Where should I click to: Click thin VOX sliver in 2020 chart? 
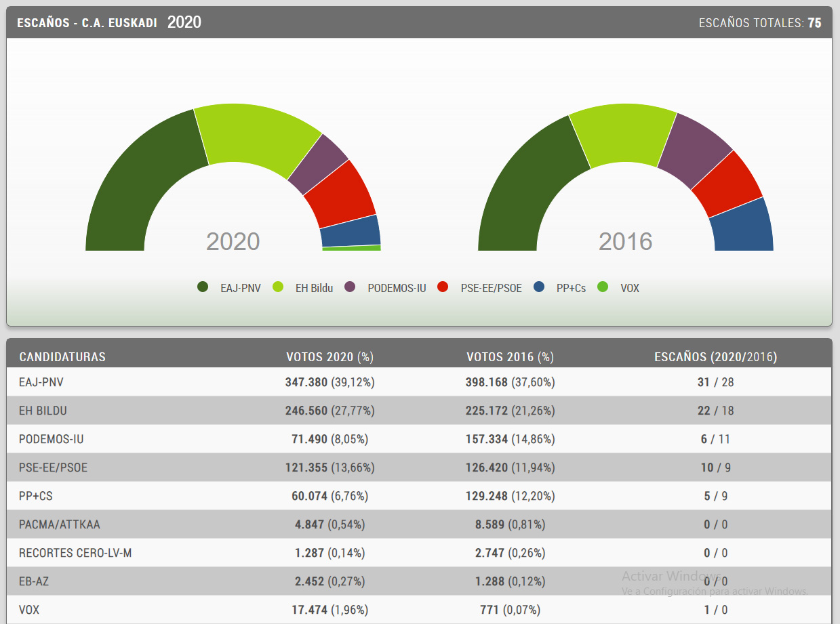click(351, 248)
